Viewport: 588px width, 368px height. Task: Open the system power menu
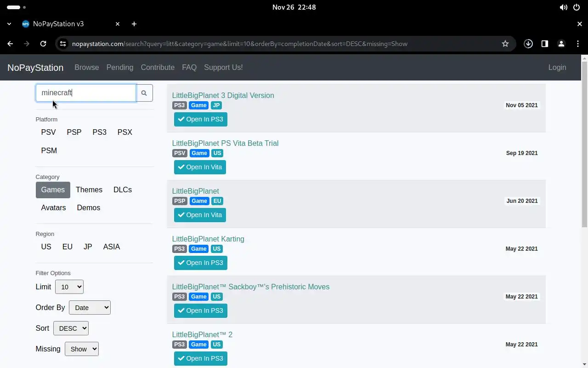point(577,7)
